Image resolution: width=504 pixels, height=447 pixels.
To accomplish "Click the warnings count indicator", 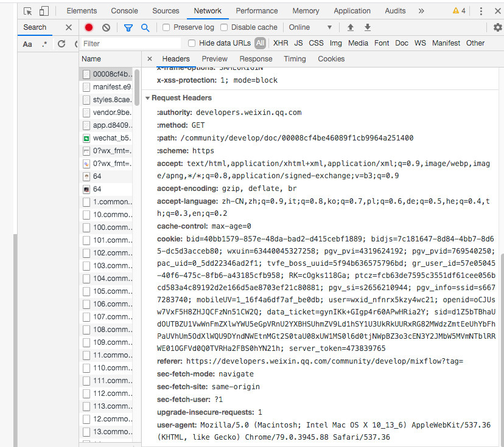I will (x=459, y=11).
